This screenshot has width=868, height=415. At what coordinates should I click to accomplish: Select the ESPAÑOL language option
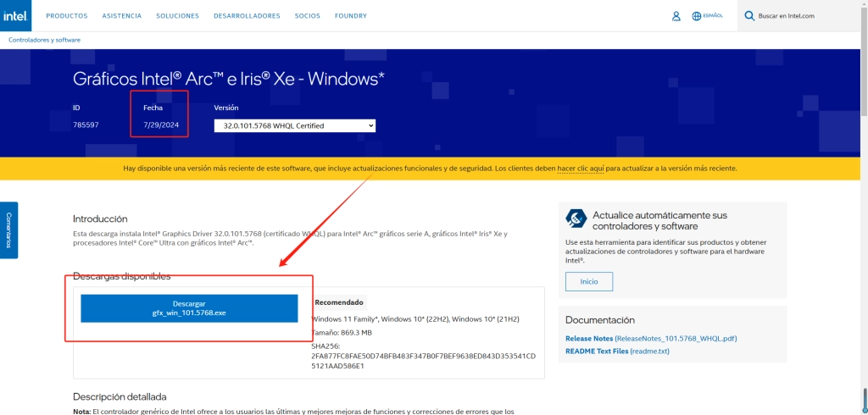[713, 16]
